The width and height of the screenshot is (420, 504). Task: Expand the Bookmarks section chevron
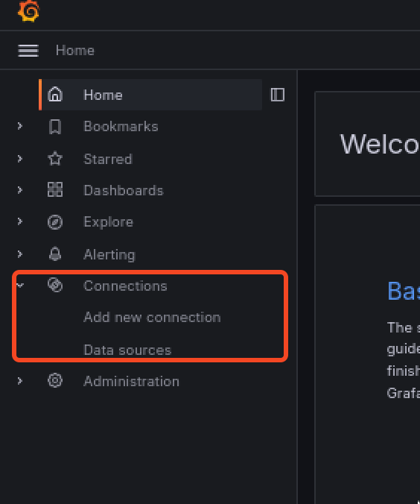tap(20, 126)
